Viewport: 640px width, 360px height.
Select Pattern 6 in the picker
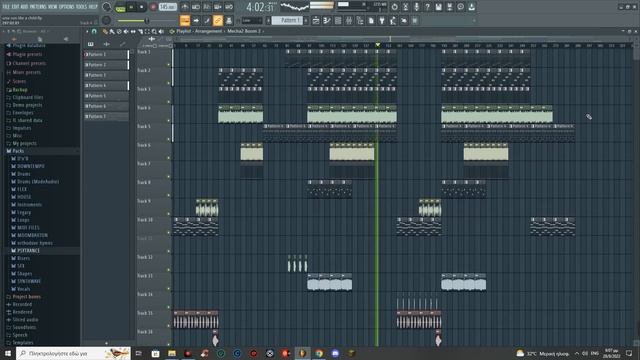106,106
